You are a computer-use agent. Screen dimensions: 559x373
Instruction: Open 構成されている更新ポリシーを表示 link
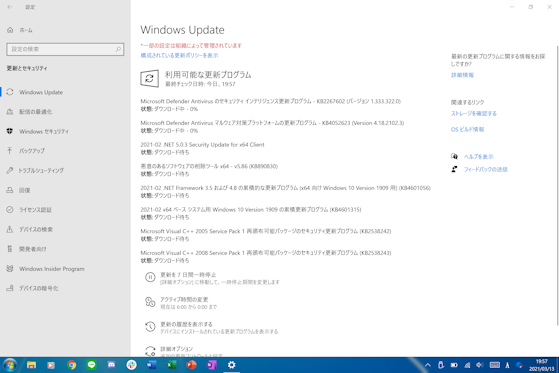pyautogui.click(x=179, y=55)
